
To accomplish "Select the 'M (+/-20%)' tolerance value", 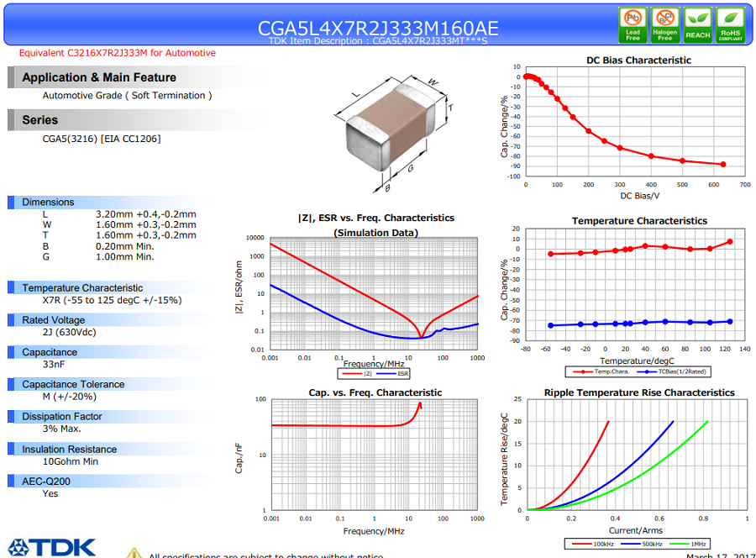I will tap(70, 397).
